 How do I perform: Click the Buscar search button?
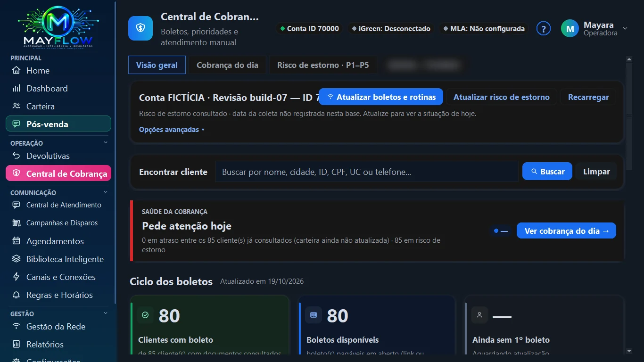point(547,172)
